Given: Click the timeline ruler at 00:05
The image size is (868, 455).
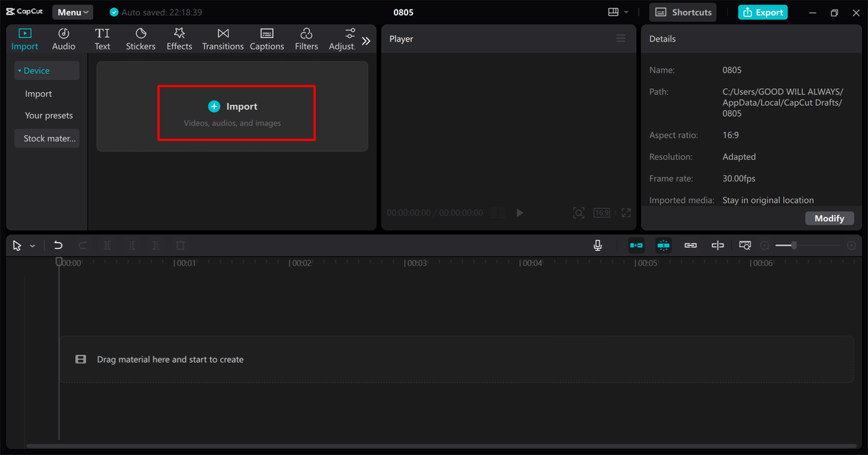Looking at the screenshot, I should (x=646, y=263).
